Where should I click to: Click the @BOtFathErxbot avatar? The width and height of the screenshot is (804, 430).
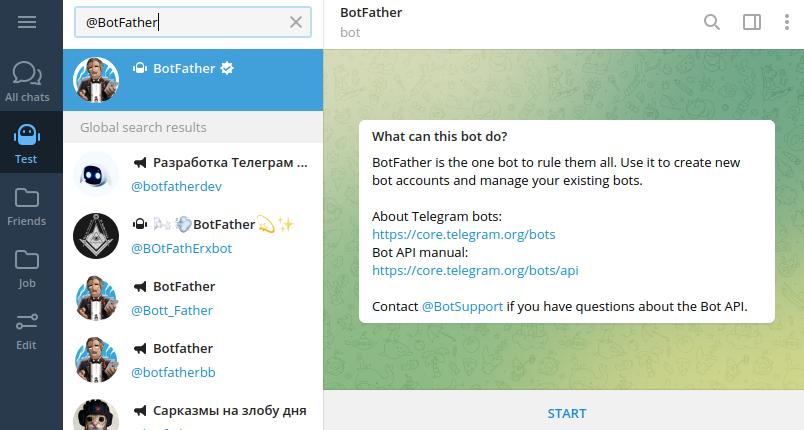coord(97,236)
